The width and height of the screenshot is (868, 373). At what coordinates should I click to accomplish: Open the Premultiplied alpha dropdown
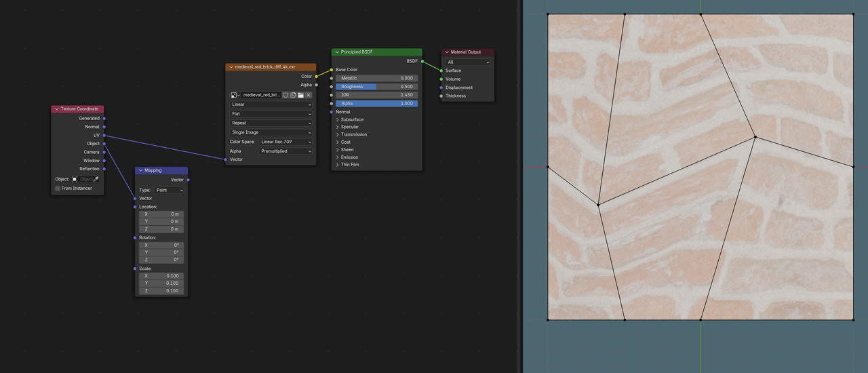285,151
